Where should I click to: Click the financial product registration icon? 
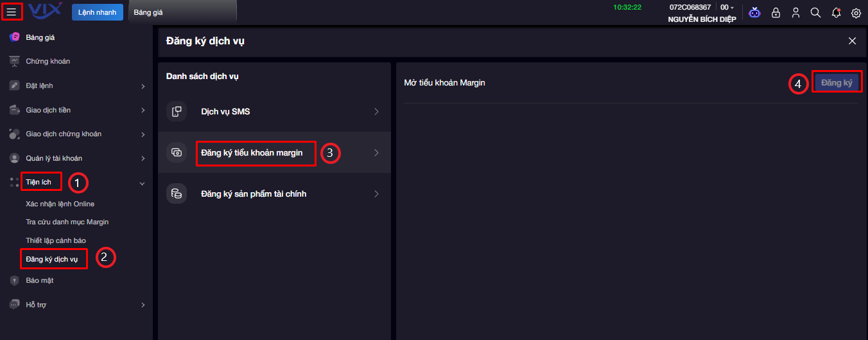point(177,193)
